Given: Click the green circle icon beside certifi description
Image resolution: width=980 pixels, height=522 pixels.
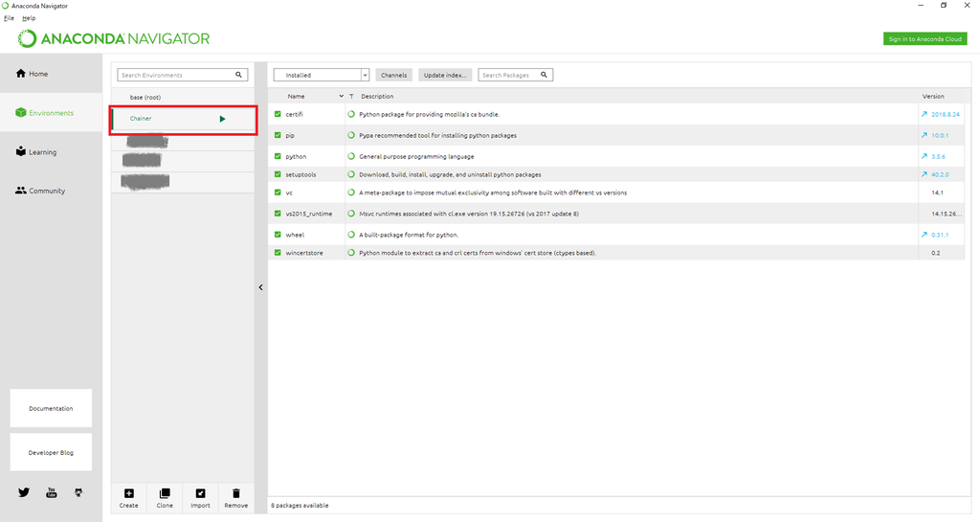Looking at the screenshot, I should pyautogui.click(x=351, y=114).
